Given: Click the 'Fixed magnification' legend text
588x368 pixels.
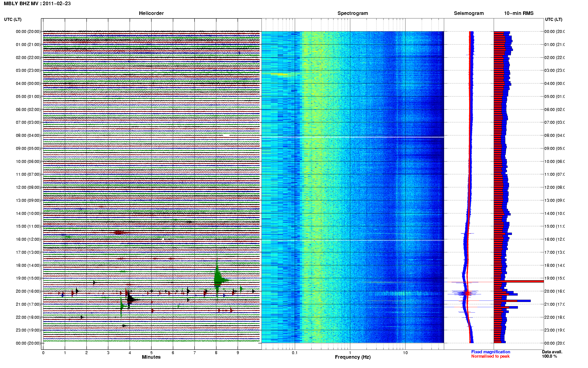Looking at the screenshot, I should [x=491, y=352].
